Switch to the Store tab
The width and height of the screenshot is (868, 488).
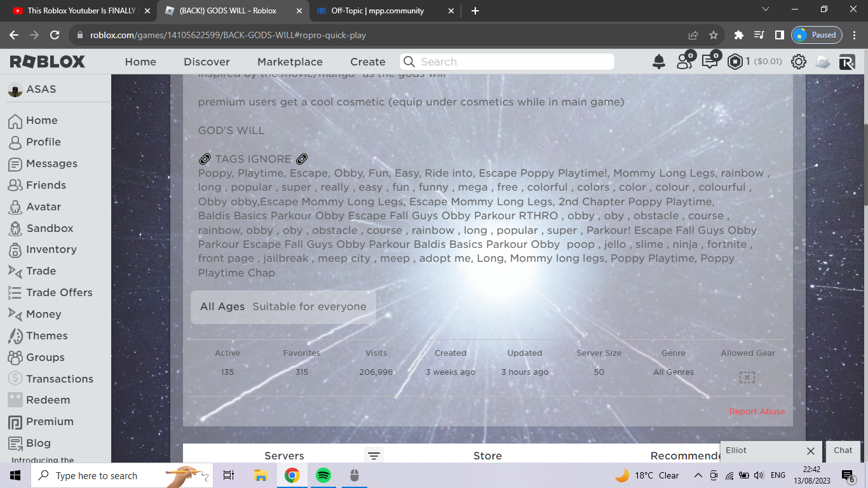click(487, 456)
